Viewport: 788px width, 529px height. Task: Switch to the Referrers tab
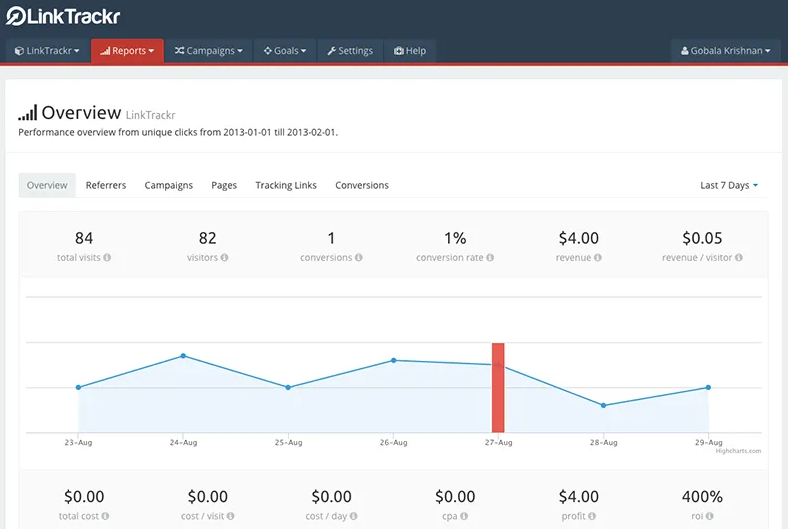pos(106,185)
